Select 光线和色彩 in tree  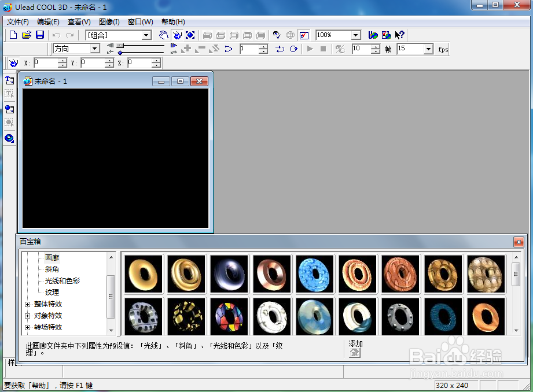click(62, 280)
